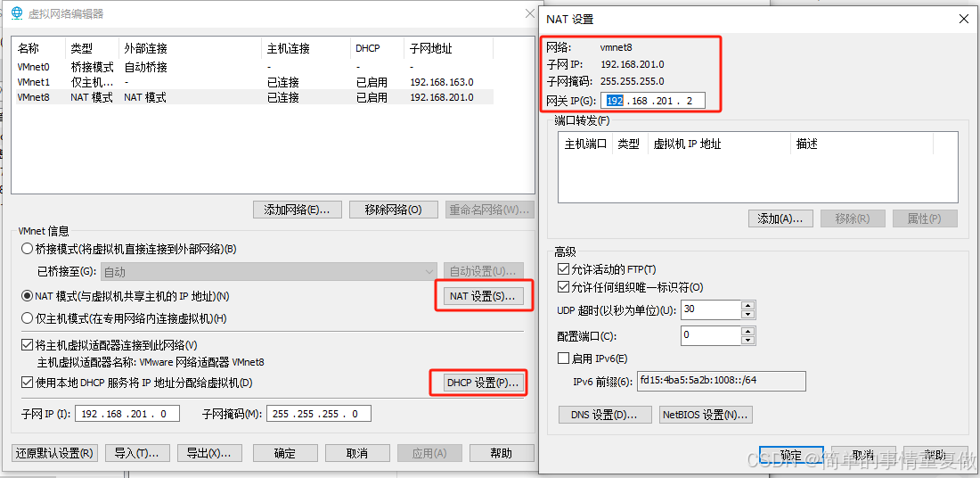Click the 添加网络(E)... button
The height and width of the screenshot is (478, 980).
click(298, 210)
